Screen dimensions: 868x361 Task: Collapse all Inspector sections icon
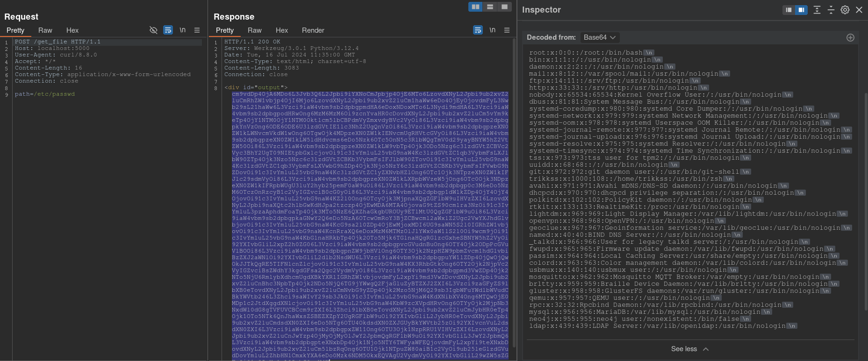(831, 10)
